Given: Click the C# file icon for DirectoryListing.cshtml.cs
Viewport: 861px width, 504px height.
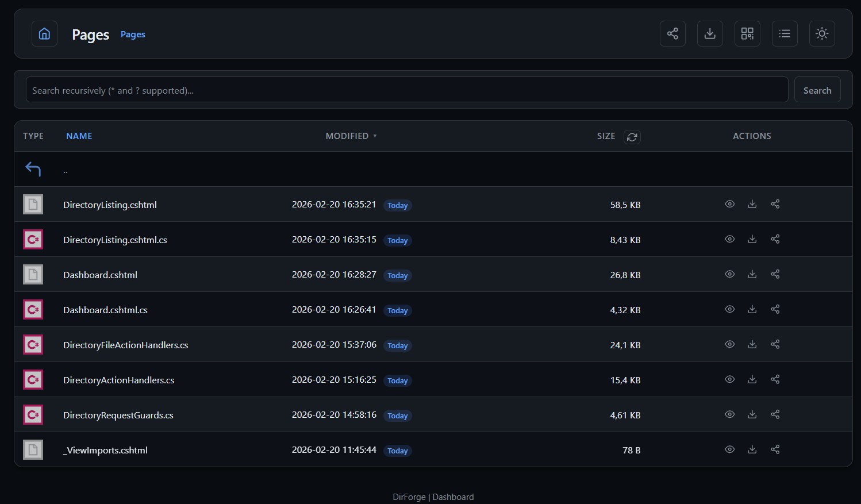Looking at the screenshot, I should coord(33,239).
